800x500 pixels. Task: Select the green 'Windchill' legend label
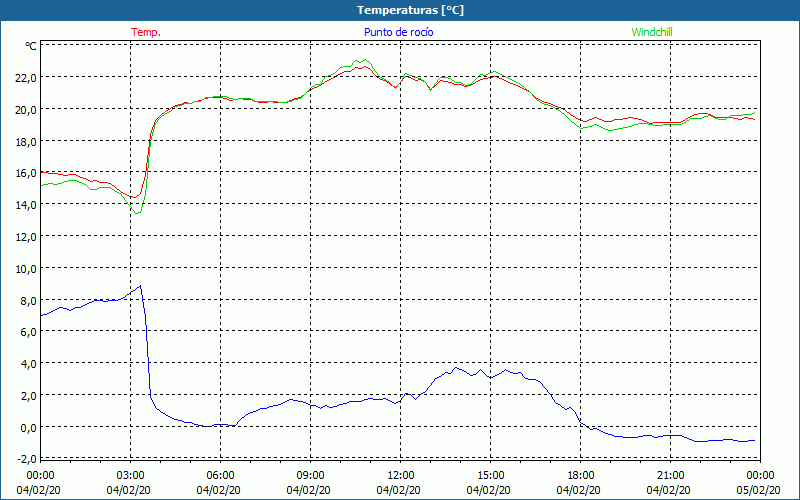pyautogui.click(x=652, y=32)
